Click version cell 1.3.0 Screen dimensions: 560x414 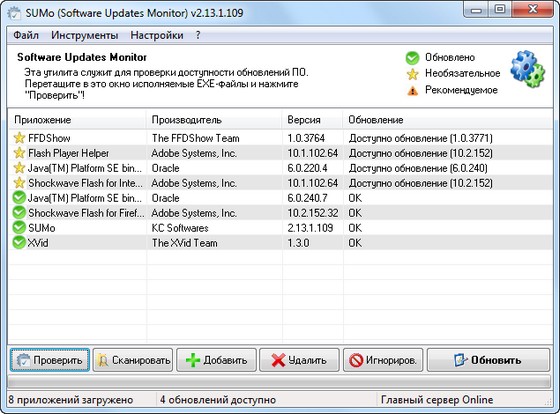tap(298, 243)
